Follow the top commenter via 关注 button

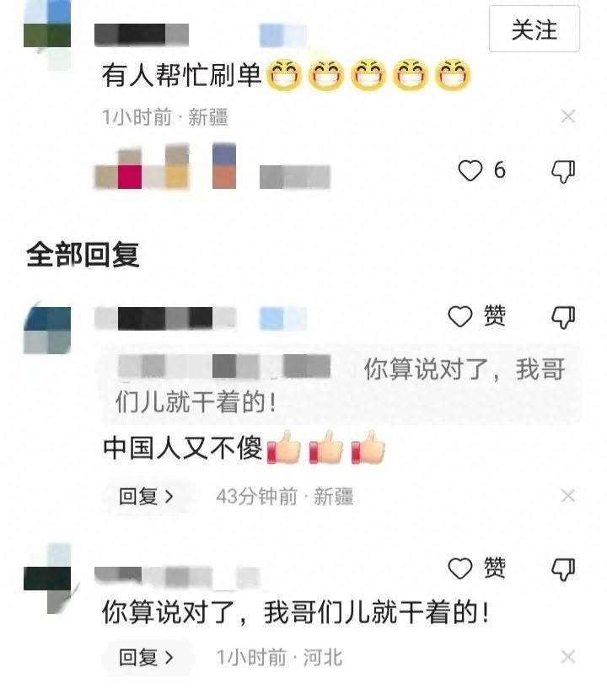pyautogui.click(x=534, y=29)
